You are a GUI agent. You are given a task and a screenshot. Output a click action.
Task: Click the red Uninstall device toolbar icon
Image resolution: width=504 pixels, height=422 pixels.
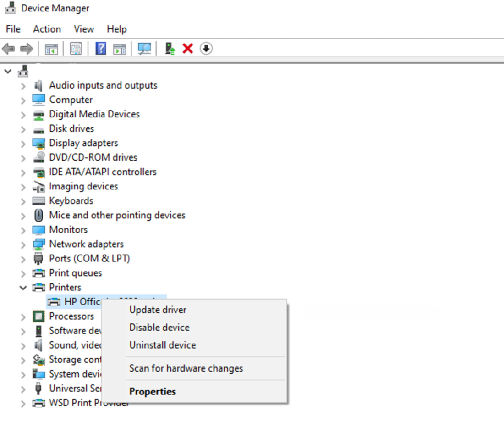click(187, 48)
